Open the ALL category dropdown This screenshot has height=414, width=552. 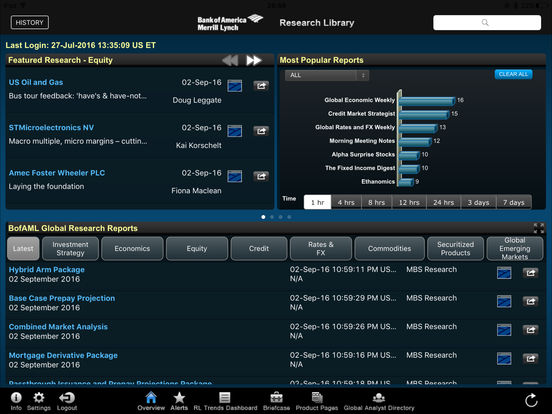(327, 75)
